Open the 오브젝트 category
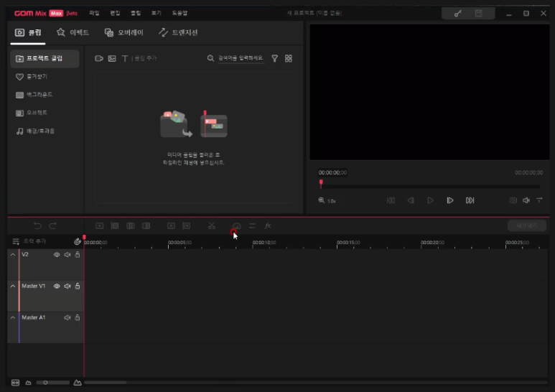This screenshot has width=555, height=392. tap(31, 113)
